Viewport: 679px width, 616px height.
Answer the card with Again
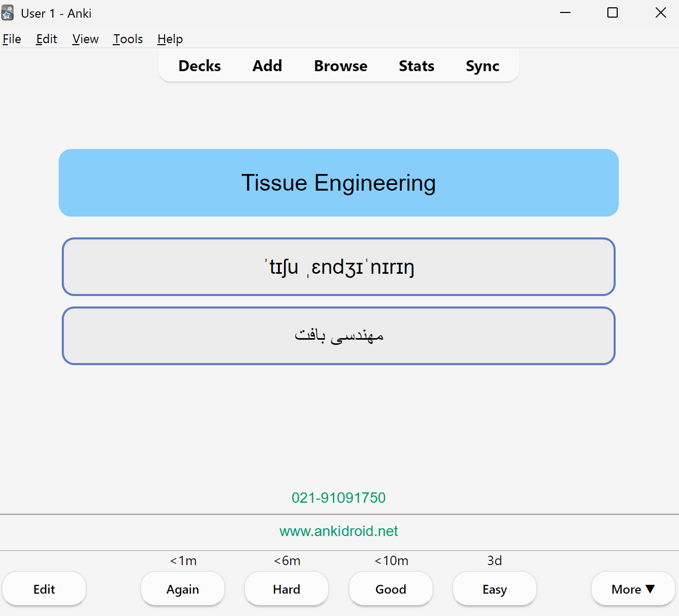(x=183, y=589)
